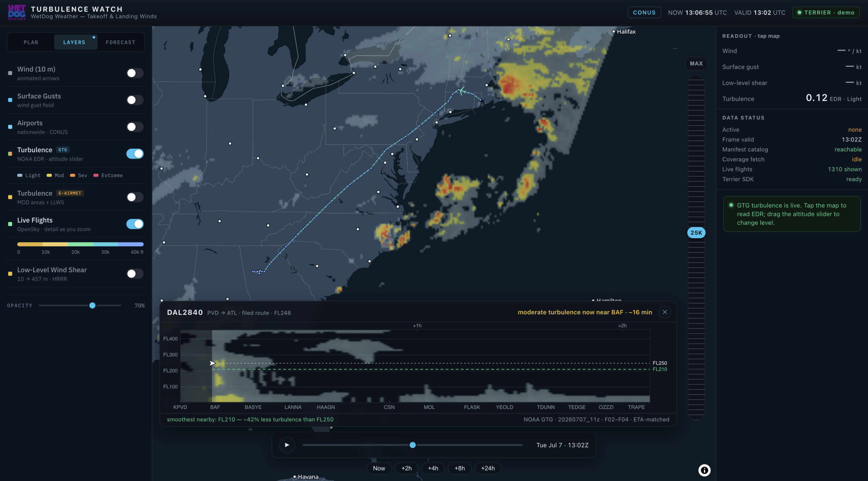Click the opacity slider handle
This screenshot has width=868, height=481.
92,305
